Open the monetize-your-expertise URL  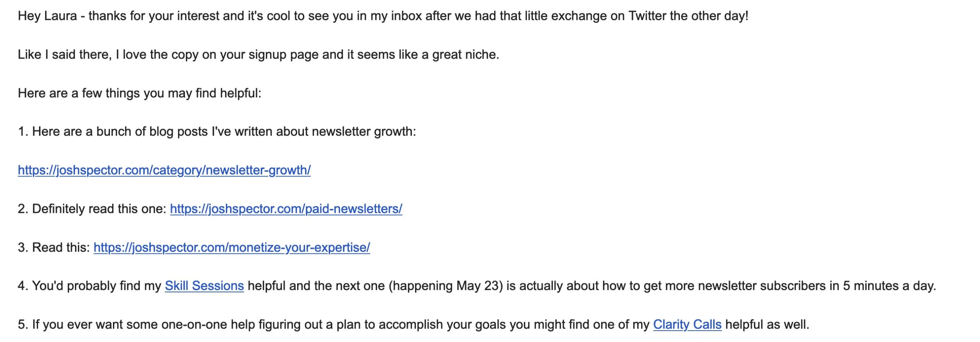pos(231,247)
